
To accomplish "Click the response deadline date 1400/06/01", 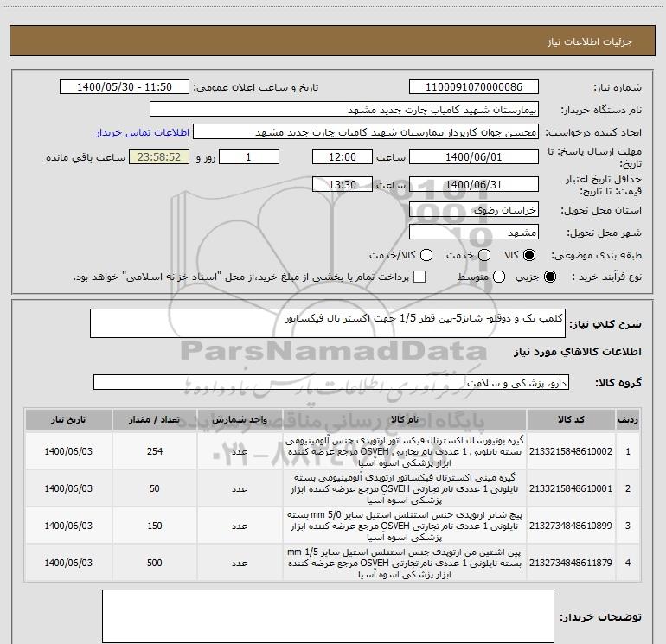I will click(474, 156).
